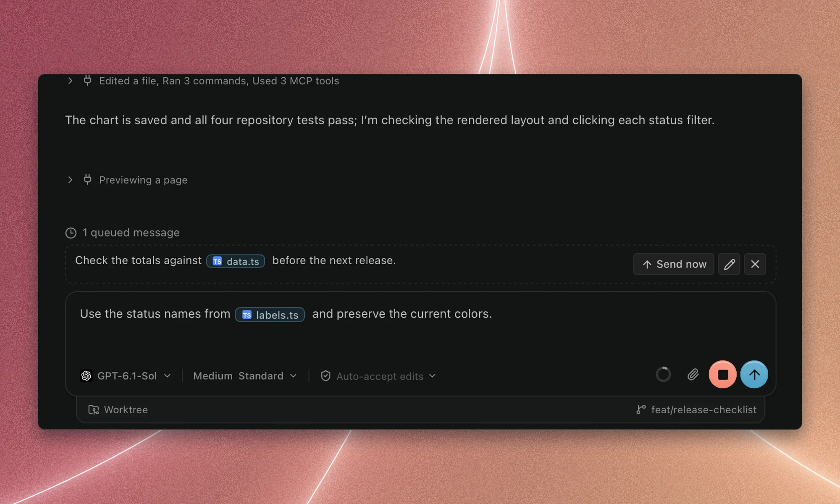The image size is (840, 504).
Task: Click the Worktree folder selector
Action: (118, 409)
